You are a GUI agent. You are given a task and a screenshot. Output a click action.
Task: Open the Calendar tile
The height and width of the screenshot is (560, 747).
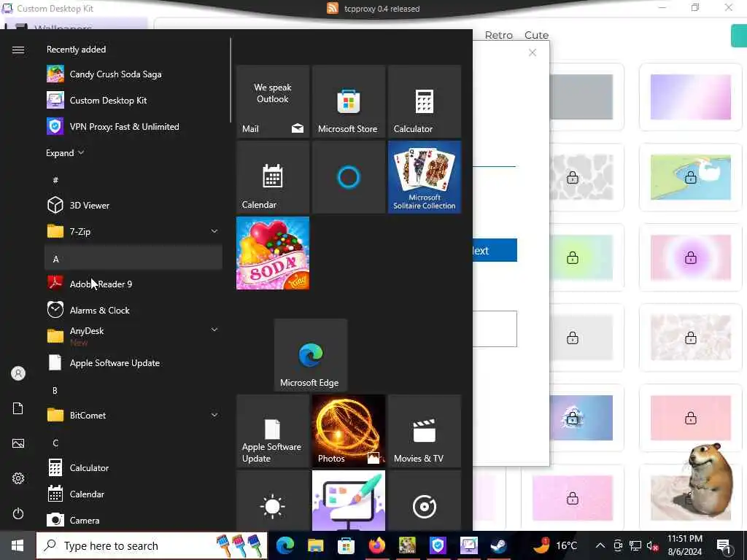273,177
